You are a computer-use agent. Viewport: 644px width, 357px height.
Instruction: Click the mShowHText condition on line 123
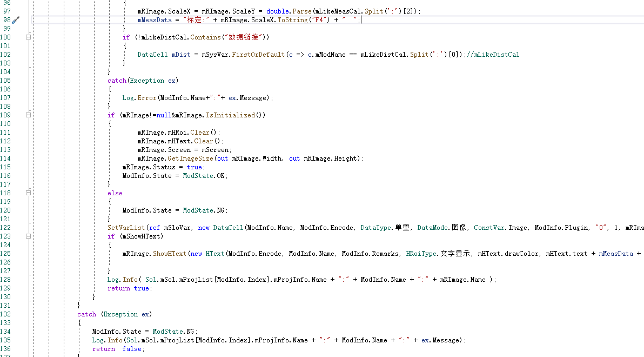pyautogui.click(x=142, y=236)
